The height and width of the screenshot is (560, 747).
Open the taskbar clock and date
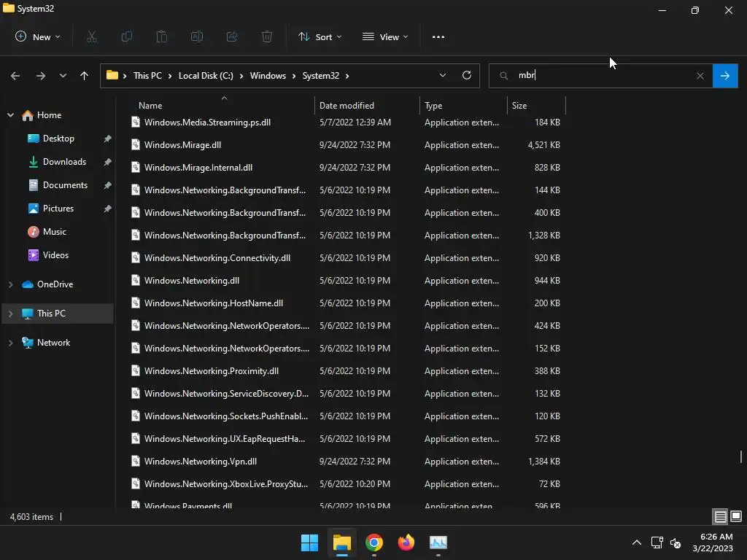[713, 542]
